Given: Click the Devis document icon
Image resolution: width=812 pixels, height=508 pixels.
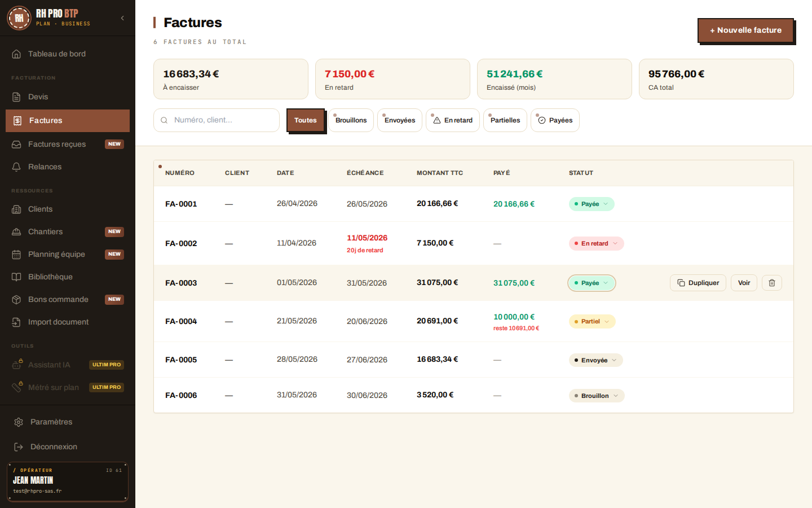Looking at the screenshot, I should click(x=16, y=97).
